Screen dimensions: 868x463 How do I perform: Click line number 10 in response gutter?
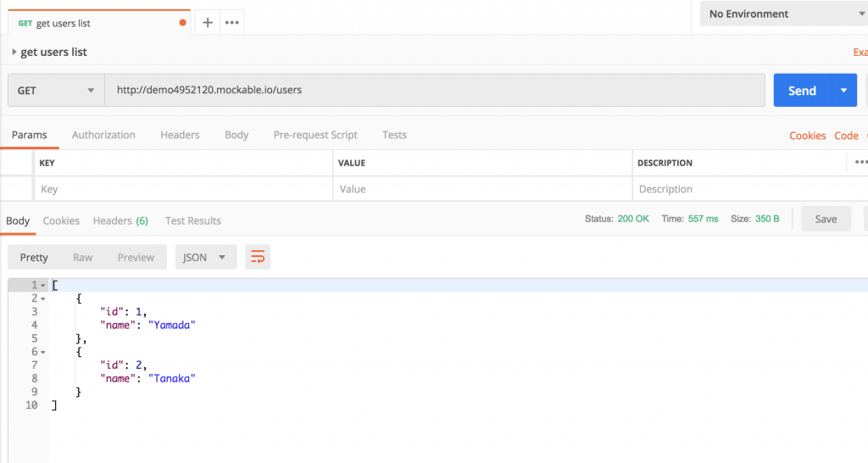31,405
